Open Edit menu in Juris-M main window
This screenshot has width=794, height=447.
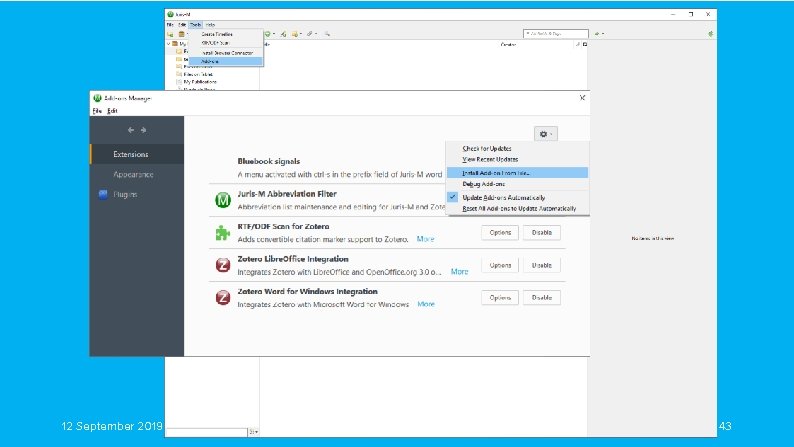click(x=182, y=24)
